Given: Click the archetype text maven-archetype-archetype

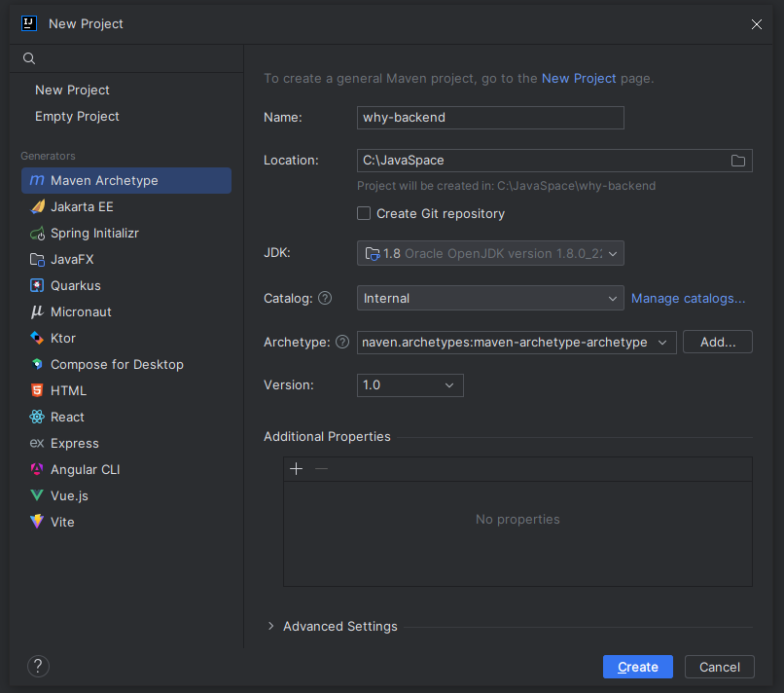Looking at the screenshot, I should coord(560,343).
